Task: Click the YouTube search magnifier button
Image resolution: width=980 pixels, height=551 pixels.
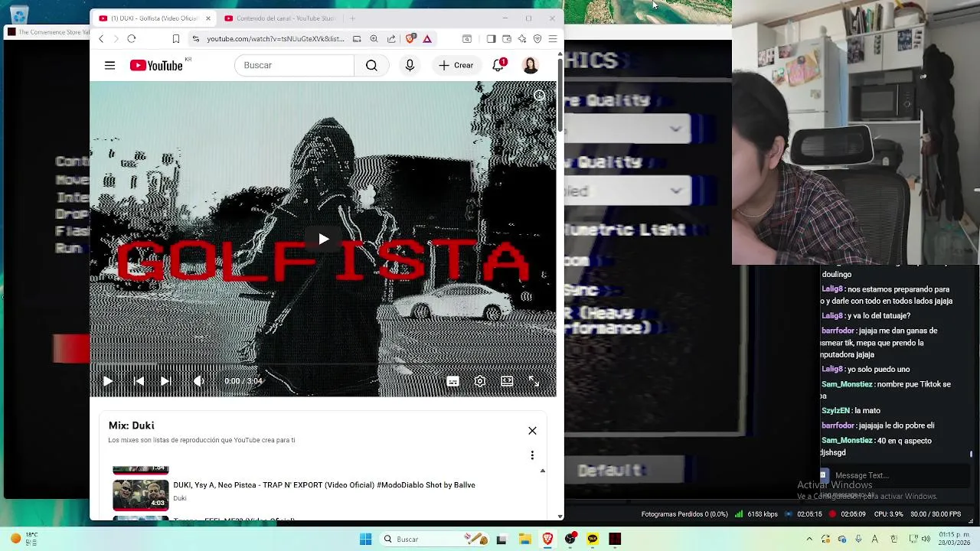Action: [371, 66]
